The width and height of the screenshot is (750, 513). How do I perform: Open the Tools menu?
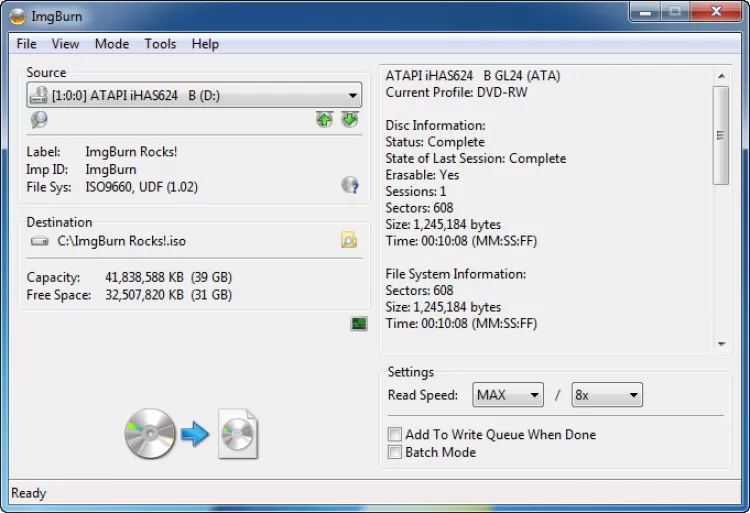pos(160,44)
